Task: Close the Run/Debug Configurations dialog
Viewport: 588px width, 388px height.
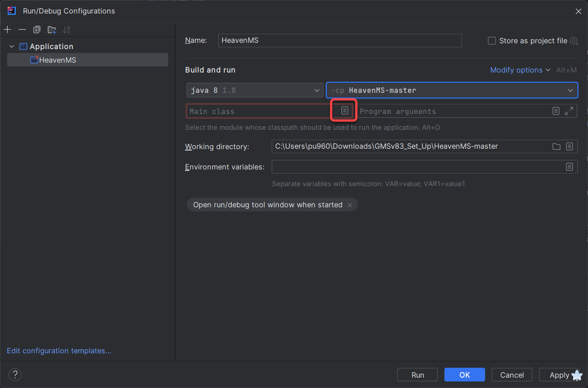Action: pyautogui.click(x=579, y=11)
